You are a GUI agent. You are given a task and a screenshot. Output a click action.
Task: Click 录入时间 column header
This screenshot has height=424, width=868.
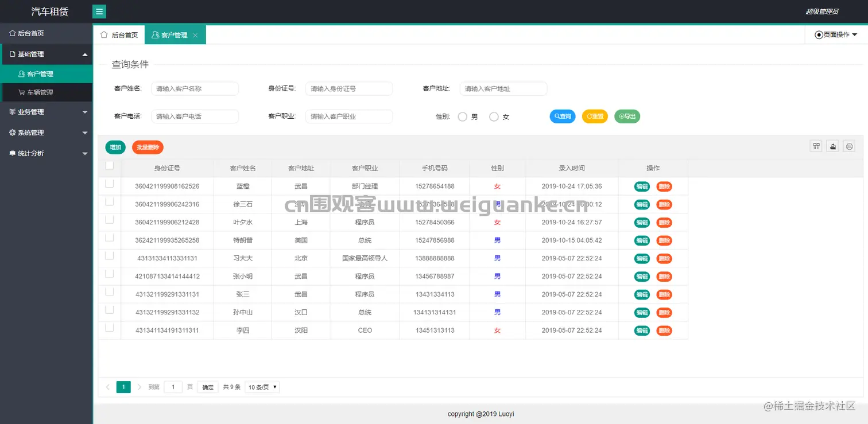[572, 168]
